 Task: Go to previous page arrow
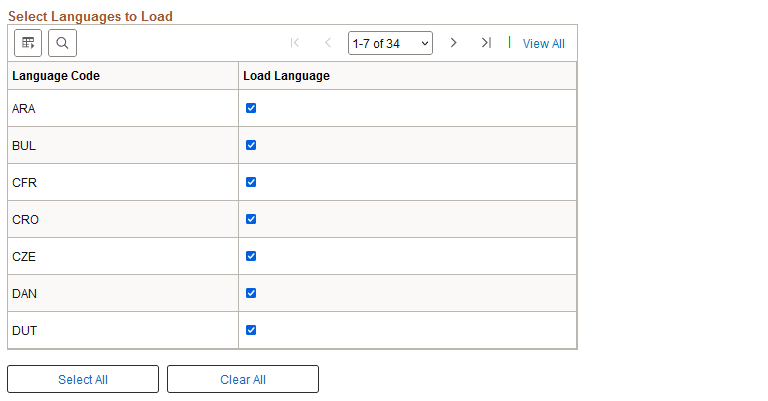(327, 43)
